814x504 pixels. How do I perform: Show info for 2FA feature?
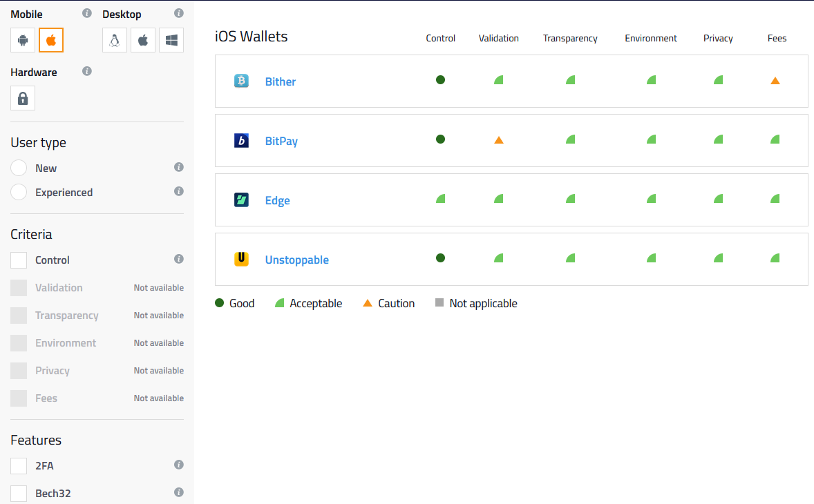pyautogui.click(x=178, y=465)
